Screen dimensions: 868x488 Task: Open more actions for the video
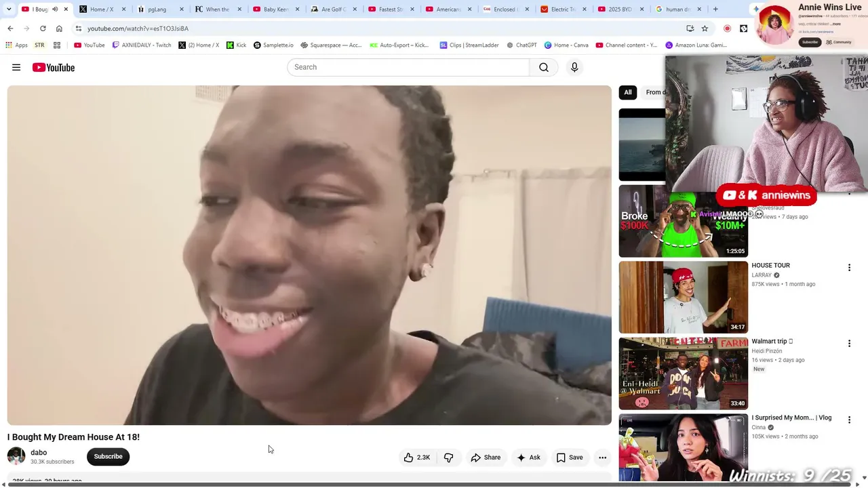tap(602, 457)
